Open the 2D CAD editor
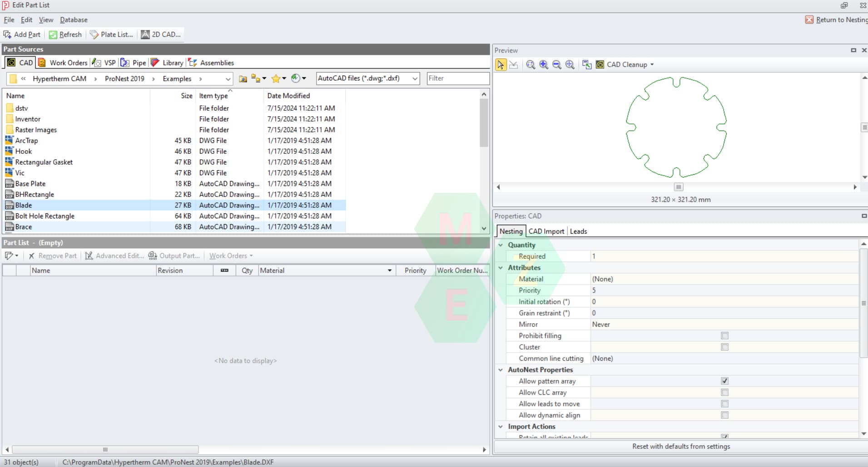 pyautogui.click(x=161, y=34)
